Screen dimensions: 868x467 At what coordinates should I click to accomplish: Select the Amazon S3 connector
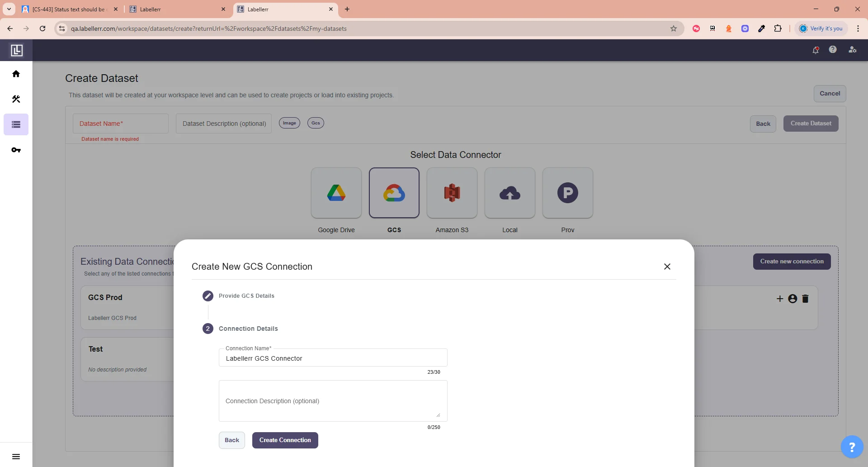452,193
